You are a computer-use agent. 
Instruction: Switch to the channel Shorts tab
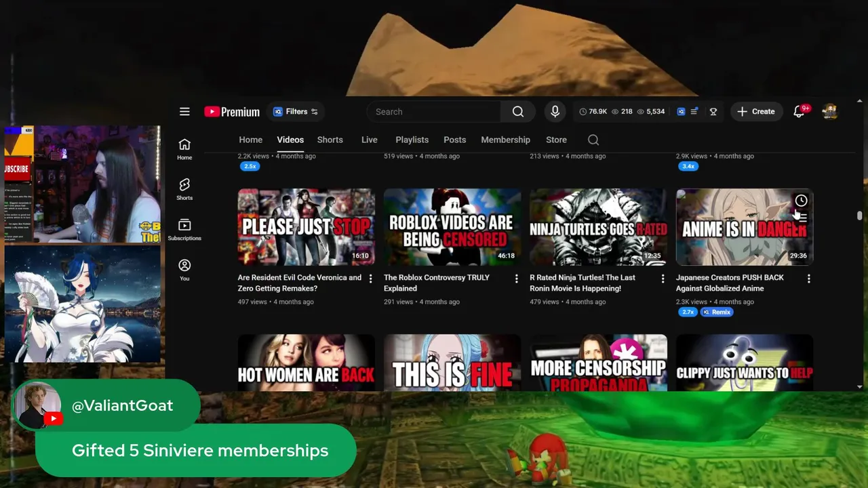click(330, 140)
